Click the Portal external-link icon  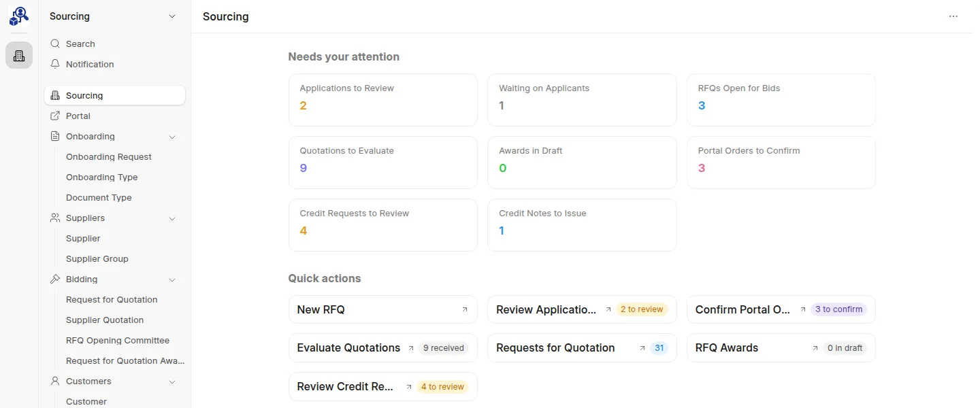(55, 116)
